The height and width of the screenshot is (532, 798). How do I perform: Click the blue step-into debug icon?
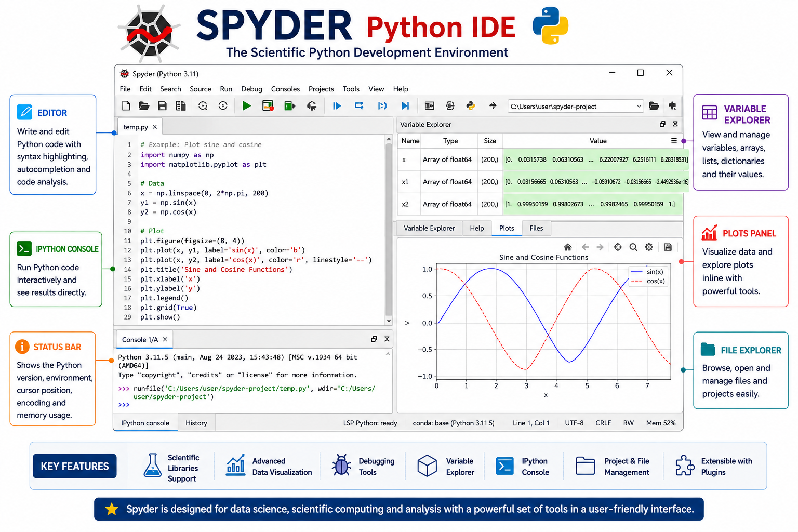[382, 106]
